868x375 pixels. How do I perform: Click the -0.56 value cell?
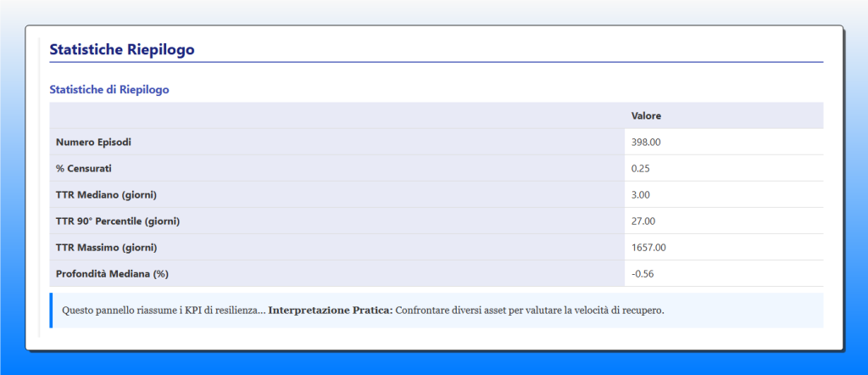pyautogui.click(x=643, y=273)
